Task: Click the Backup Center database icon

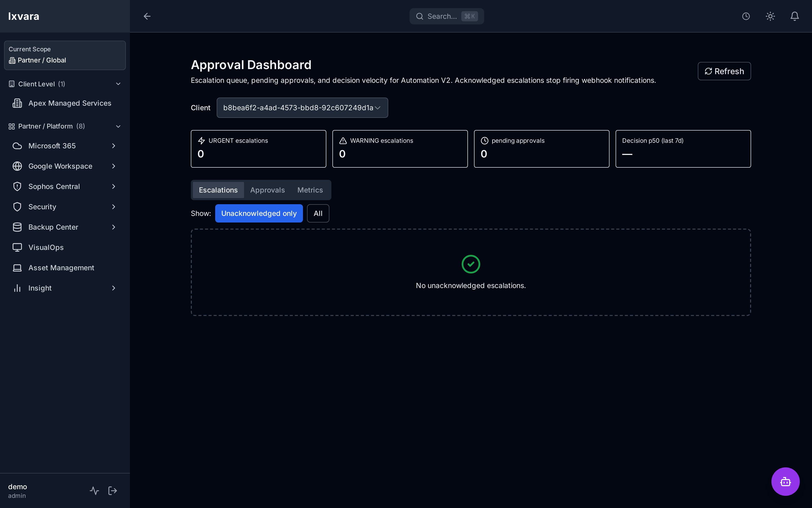Action: point(17,227)
